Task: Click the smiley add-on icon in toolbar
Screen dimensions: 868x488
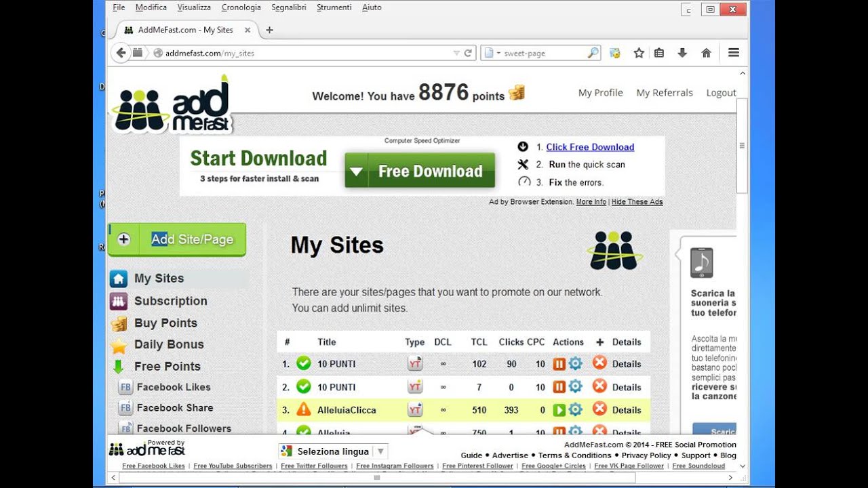Action: coord(615,53)
